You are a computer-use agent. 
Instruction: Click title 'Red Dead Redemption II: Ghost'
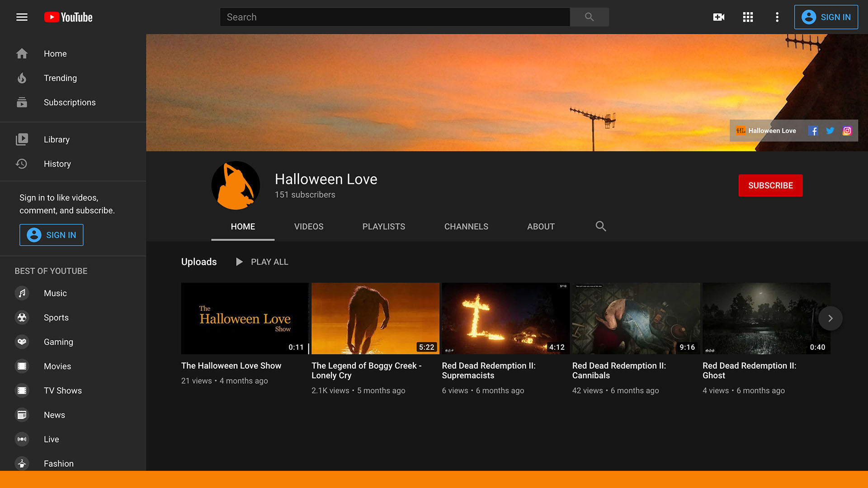tap(750, 371)
